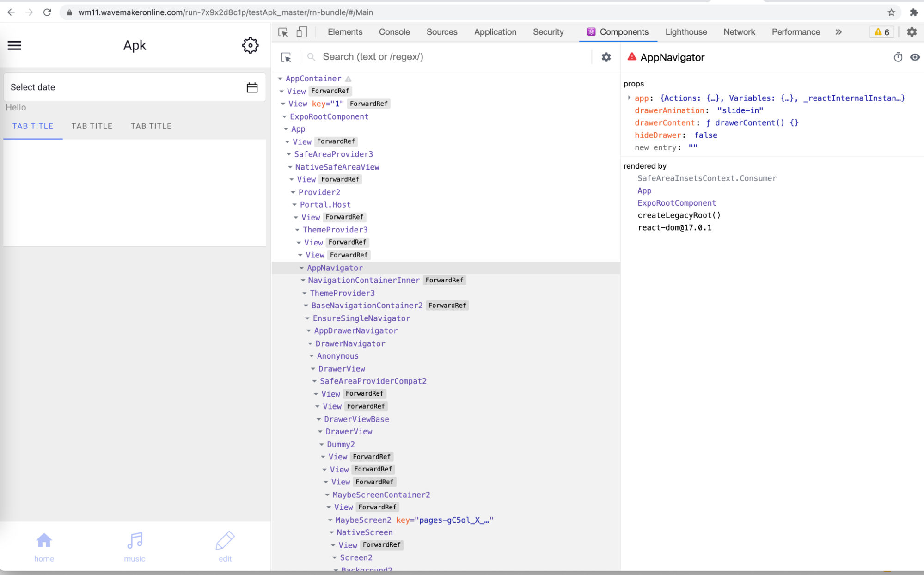
Task: Open the hidden DevTools tabs chevron
Action: 838,32
